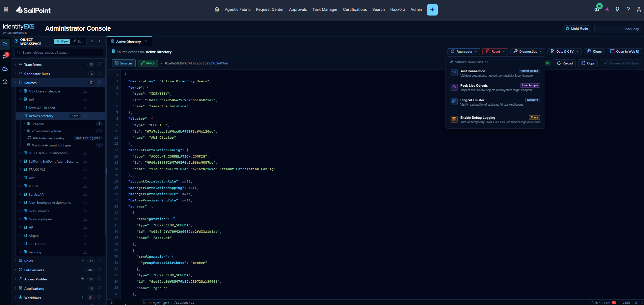
Task: Open the Certifications nav item
Action: [355, 9]
